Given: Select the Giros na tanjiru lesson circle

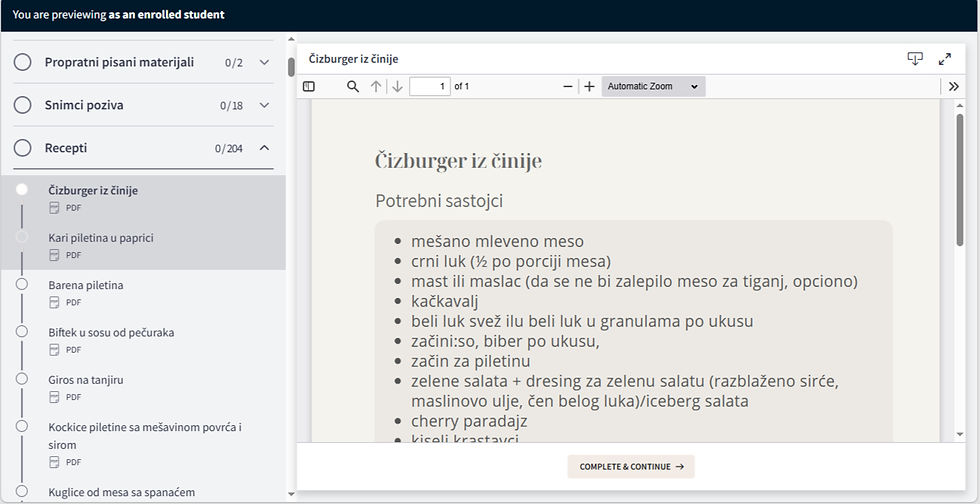Looking at the screenshot, I should click(x=22, y=378).
